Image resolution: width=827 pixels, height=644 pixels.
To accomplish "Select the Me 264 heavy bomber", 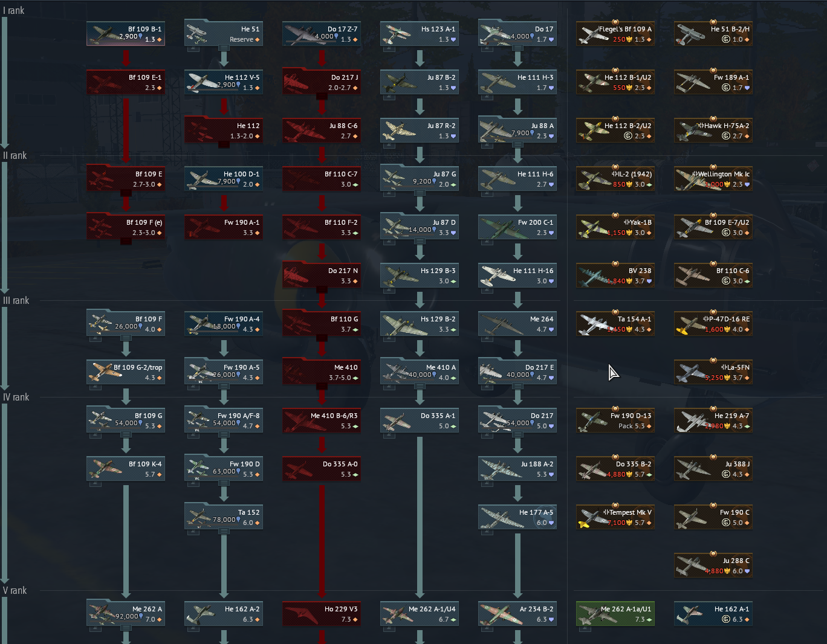I will 517,324.
